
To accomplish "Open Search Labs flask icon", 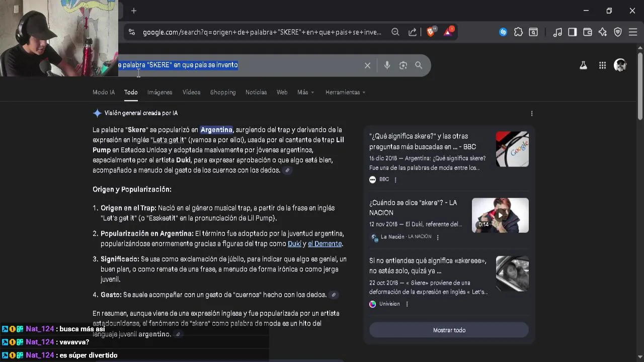I will tap(583, 65).
